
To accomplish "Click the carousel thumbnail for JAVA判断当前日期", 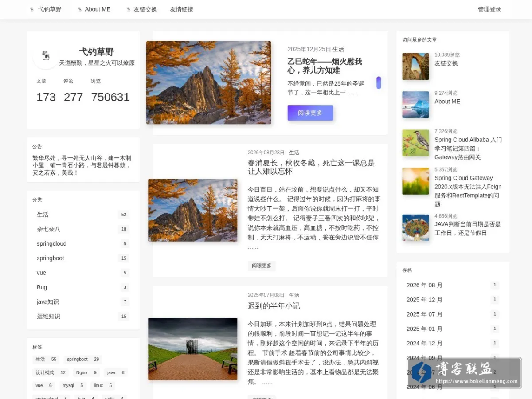I will [415, 228].
